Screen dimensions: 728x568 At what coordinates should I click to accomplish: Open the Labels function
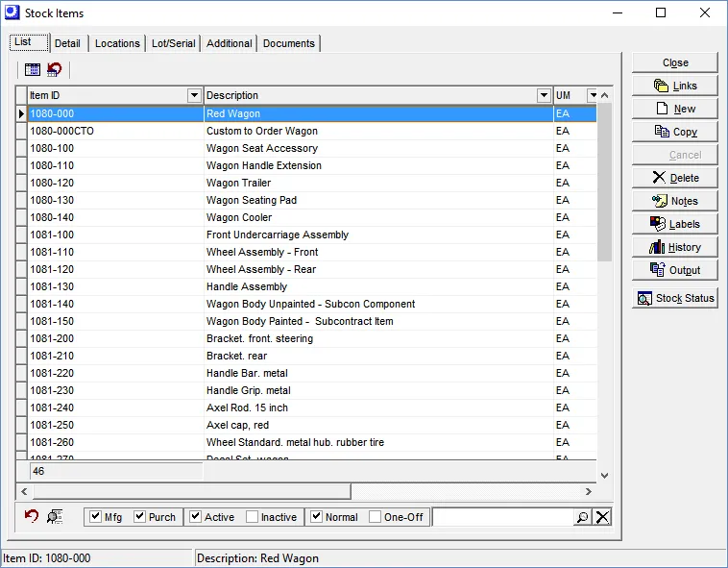(x=675, y=224)
